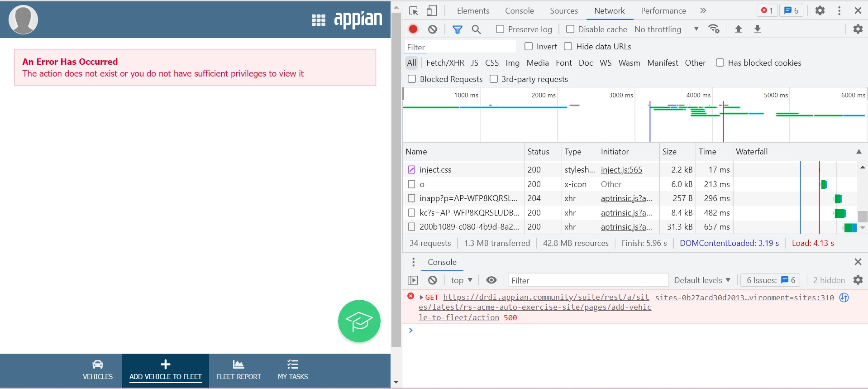This screenshot has width=868, height=389.
Task: Sort by the Waterfall column arrow
Action: coord(859,152)
